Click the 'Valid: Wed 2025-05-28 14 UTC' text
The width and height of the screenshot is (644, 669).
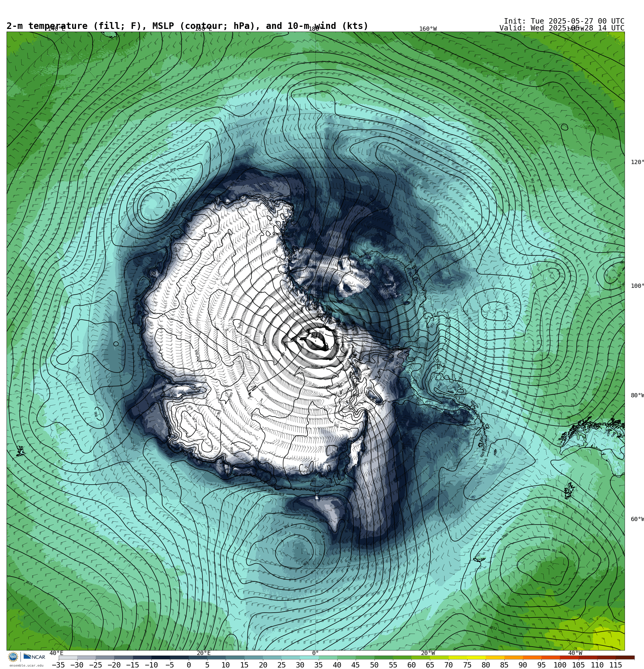tap(562, 28)
